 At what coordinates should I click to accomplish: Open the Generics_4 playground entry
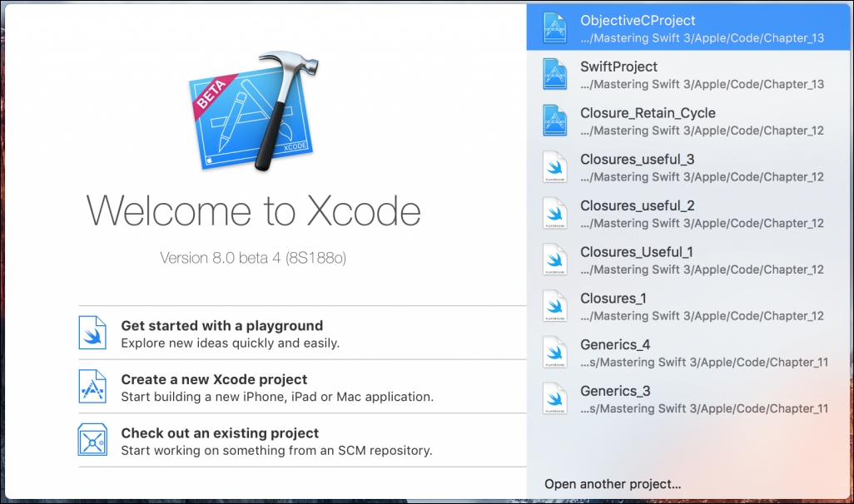coord(688,352)
